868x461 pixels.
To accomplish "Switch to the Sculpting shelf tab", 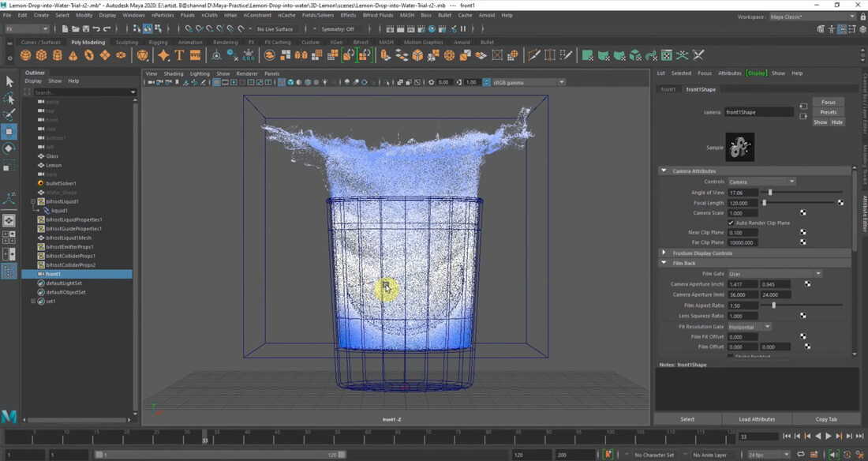I will [x=127, y=42].
